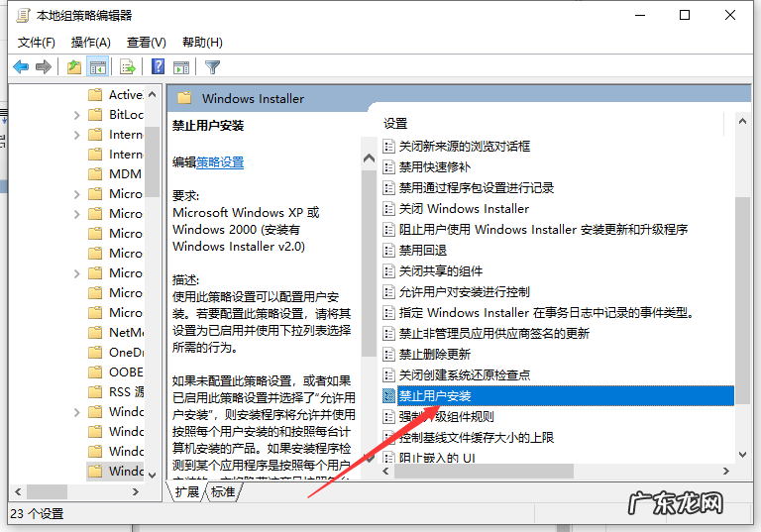Click settings list scroll down arrow

tap(742, 455)
